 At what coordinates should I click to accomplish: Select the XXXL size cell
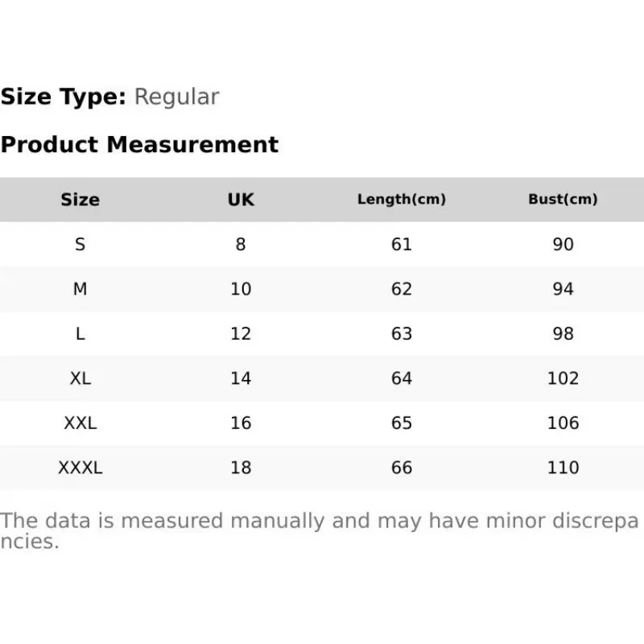tap(80, 468)
